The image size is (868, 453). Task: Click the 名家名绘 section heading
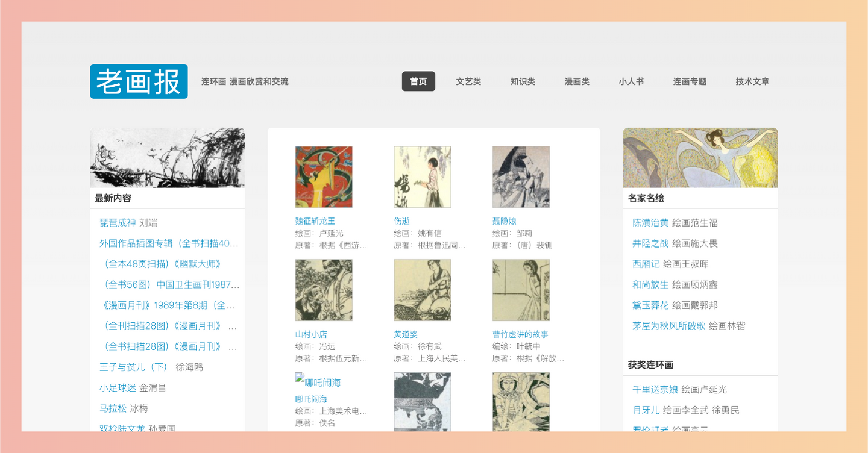[646, 198]
